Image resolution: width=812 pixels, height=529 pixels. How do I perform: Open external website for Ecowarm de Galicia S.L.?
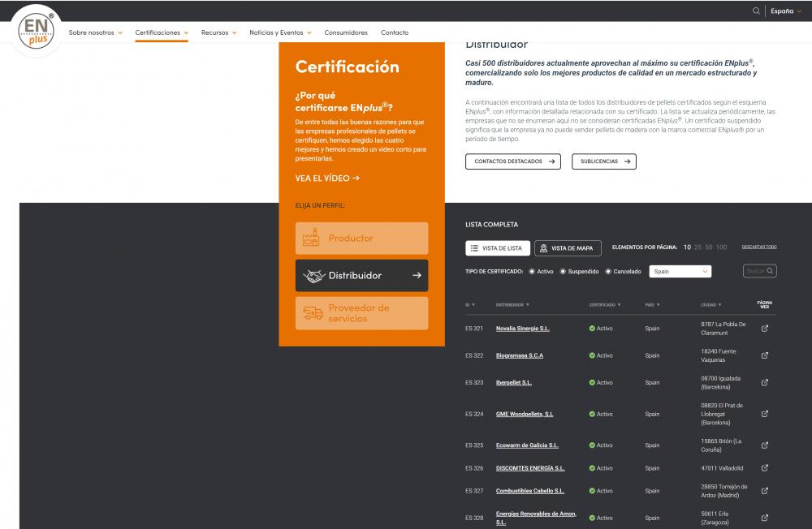[x=765, y=445]
